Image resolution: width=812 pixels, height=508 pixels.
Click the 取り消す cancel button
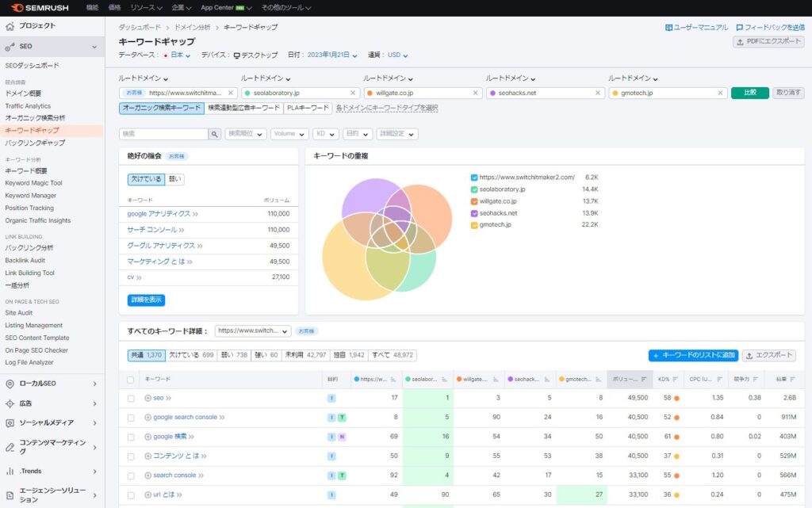[789, 93]
